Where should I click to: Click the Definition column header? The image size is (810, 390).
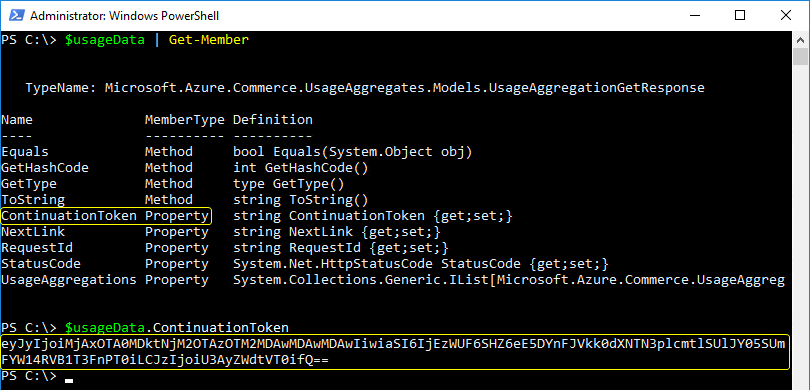tap(273, 120)
